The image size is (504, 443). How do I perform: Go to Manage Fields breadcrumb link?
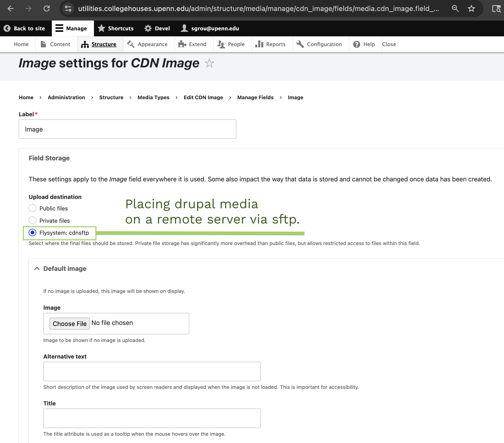[x=256, y=97]
